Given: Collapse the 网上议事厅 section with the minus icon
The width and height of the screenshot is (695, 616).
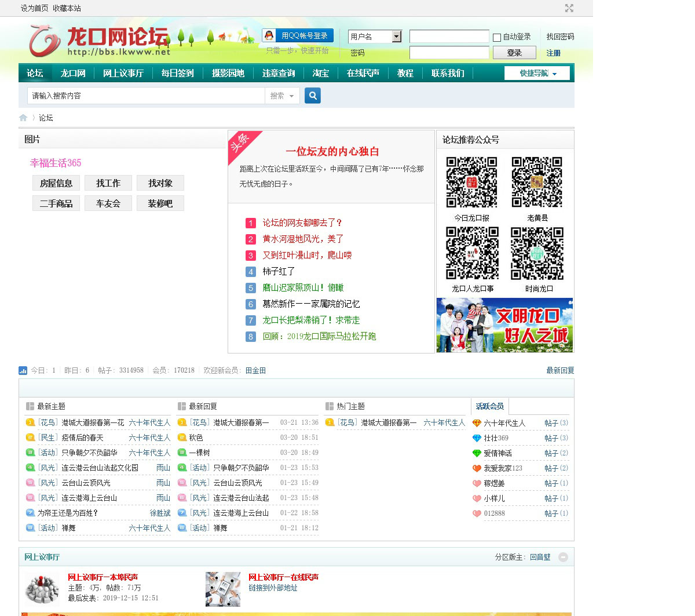Looking at the screenshot, I should pos(563,557).
